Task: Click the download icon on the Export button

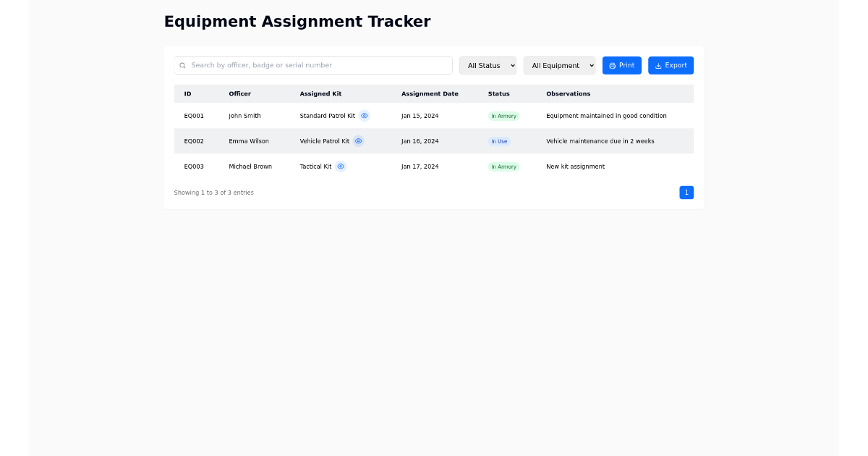Action: [x=658, y=65]
